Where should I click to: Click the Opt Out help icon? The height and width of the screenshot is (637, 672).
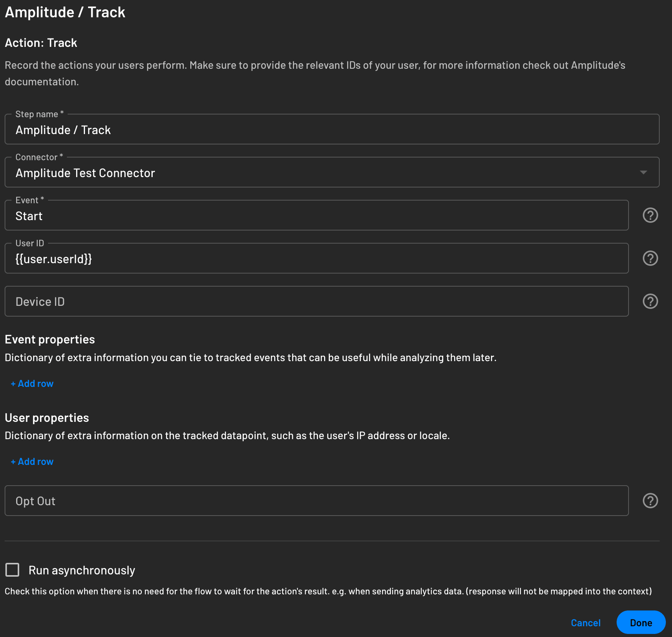click(x=650, y=501)
